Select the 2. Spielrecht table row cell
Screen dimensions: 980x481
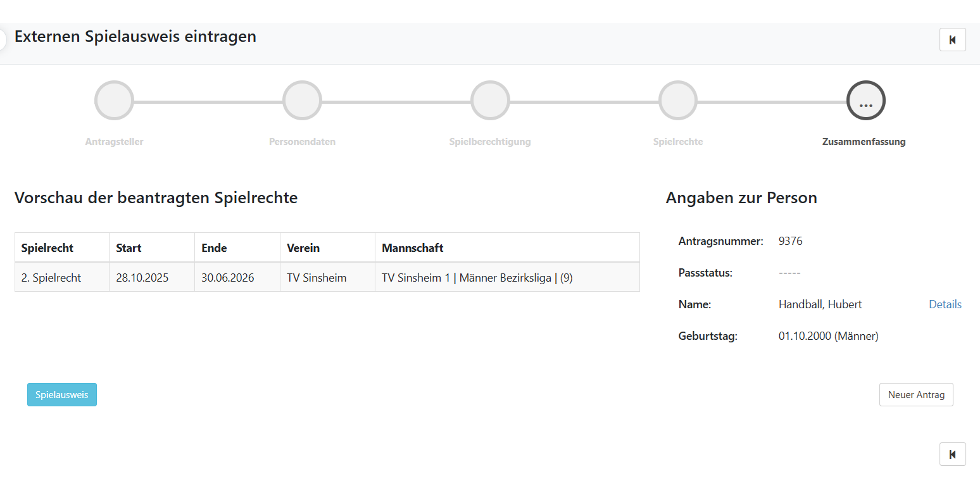[51, 278]
